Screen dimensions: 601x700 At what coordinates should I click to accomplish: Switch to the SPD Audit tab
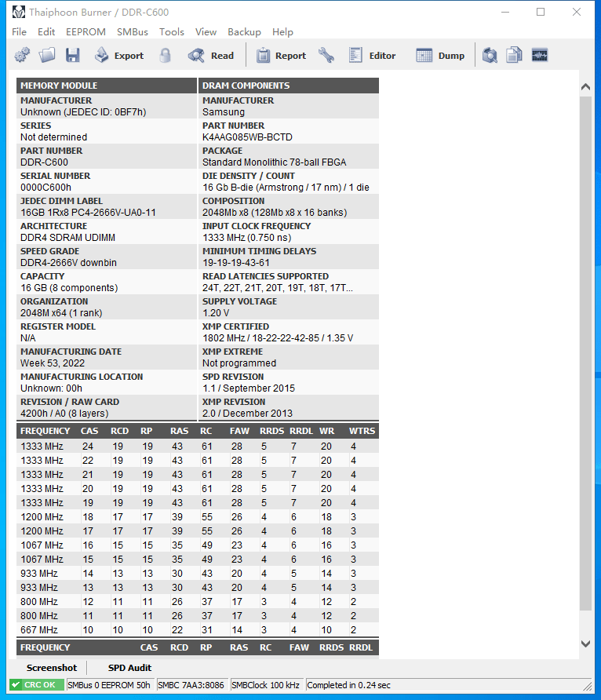129,668
